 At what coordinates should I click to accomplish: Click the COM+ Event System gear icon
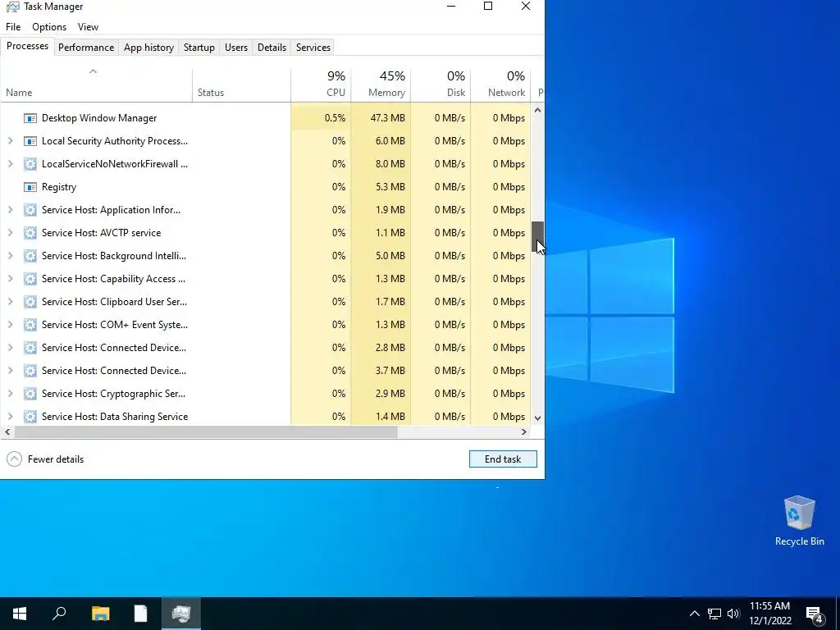click(x=30, y=325)
